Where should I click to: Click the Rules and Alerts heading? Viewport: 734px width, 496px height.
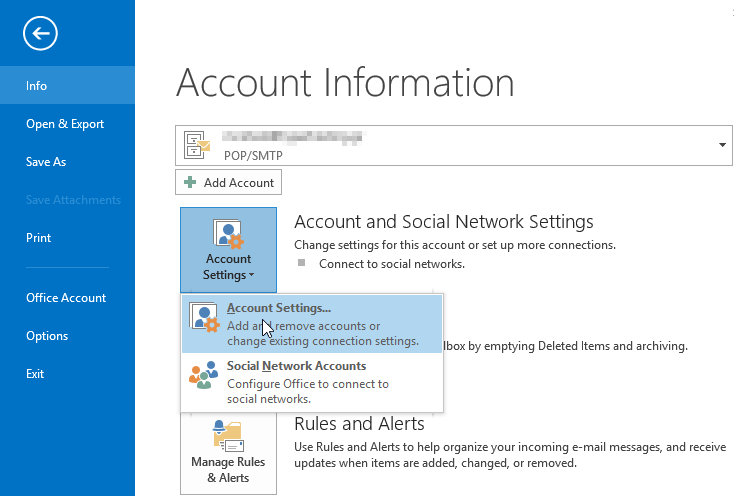coord(359,423)
